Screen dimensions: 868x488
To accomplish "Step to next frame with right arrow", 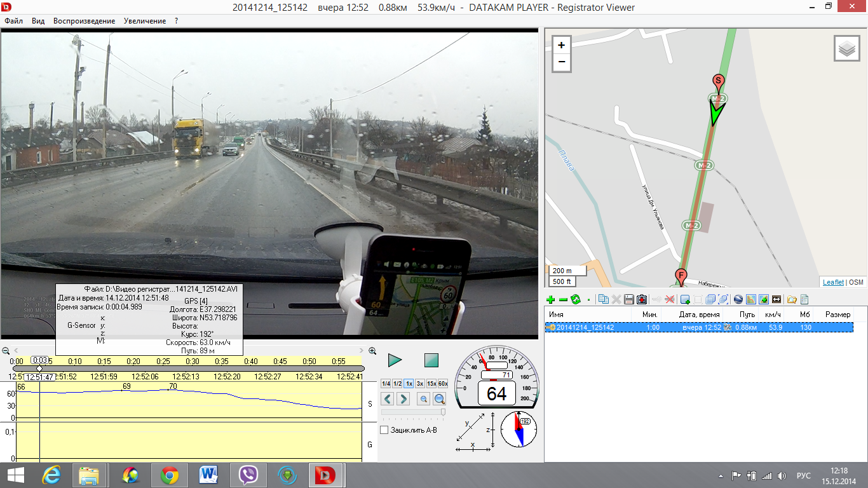I will pyautogui.click(x=403, y=399).
